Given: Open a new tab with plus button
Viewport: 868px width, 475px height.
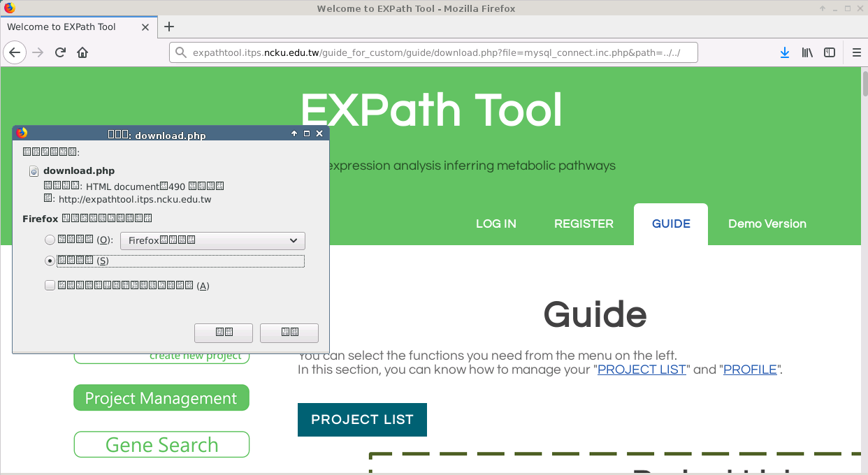Looking at the screenshot, I should 168,27.
